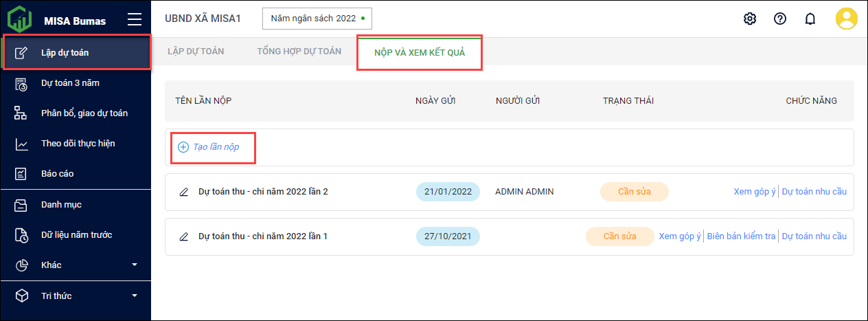
Task: Open the settings gear icon
Action: tap(750, 19)
